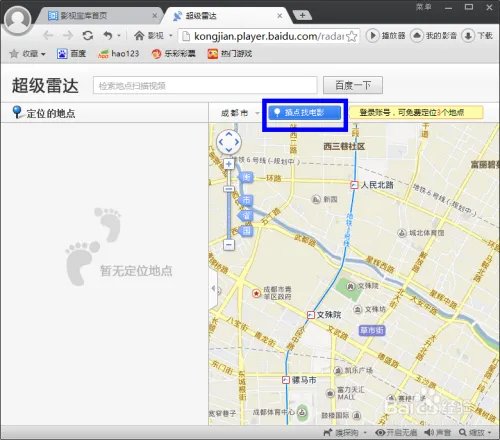Bookmark the page with the star icon
Screen dimensions: 500x440
coord(352,36)
